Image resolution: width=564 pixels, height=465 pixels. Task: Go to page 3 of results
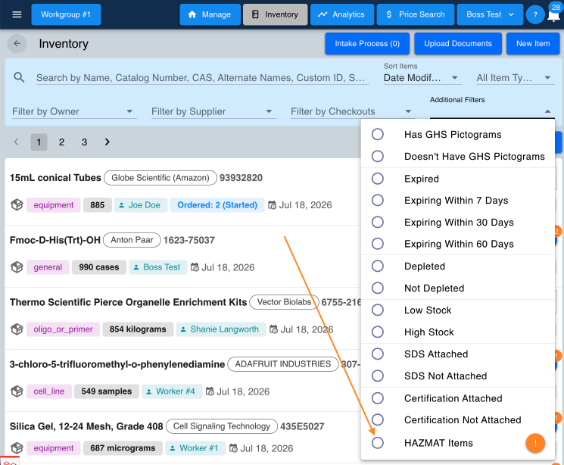coord(84,142)
